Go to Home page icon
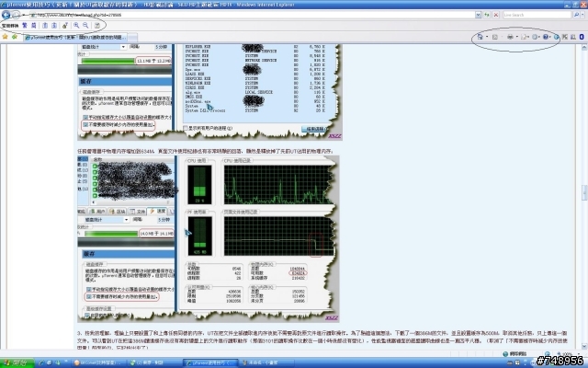This screenshot has width=588, height=368. click(480, 37)
